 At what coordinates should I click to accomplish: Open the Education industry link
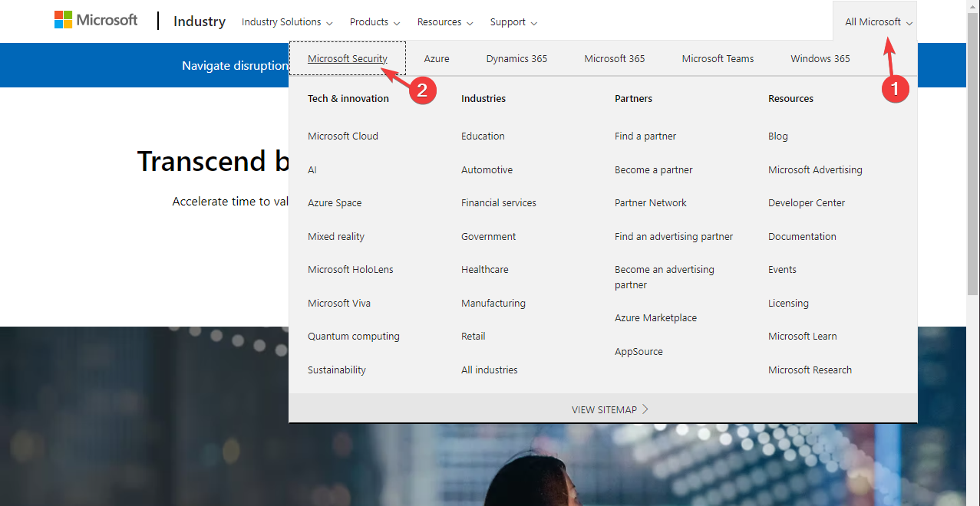click(483, 136)
